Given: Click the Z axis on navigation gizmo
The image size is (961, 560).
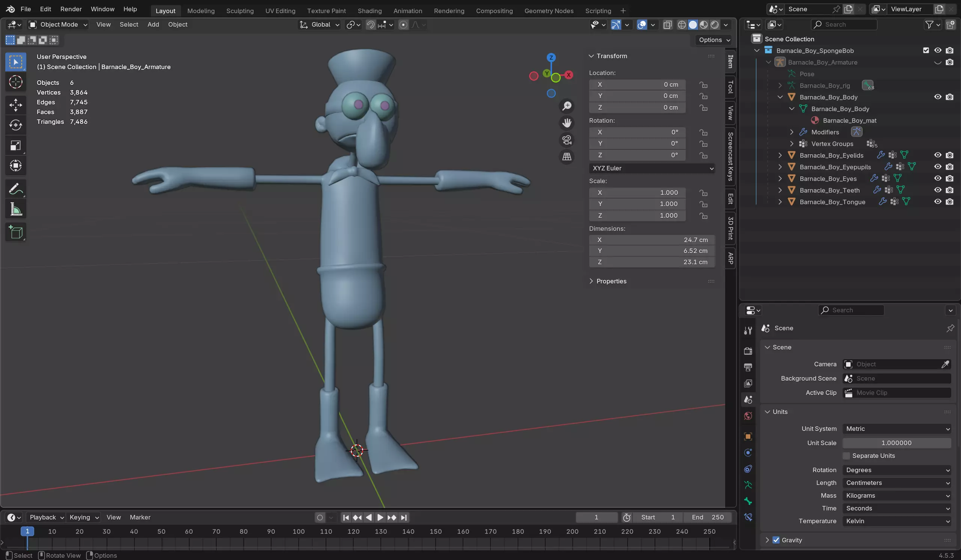Looking at the screenshot, I should point(551,57).
